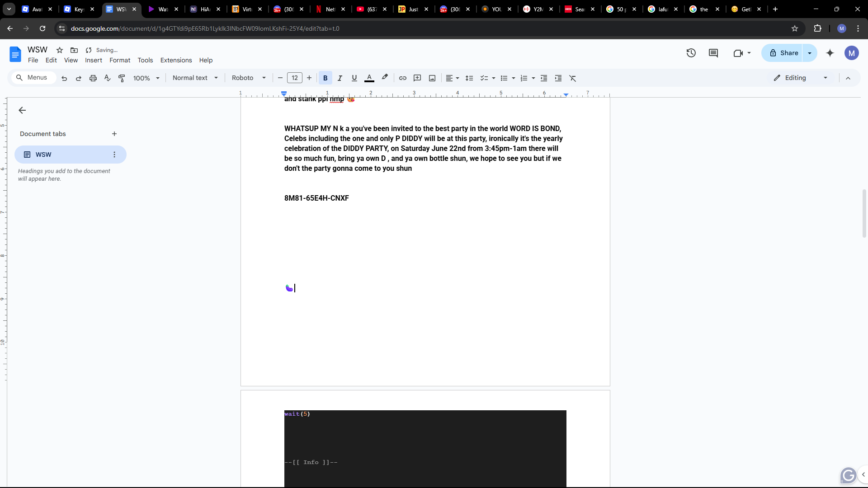Click the Redo icon in toolbar
Screen dimensions: 868x488
(79, 78)
